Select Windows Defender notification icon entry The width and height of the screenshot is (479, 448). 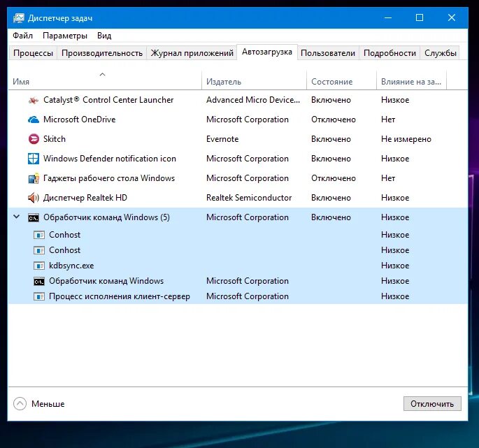click(110, 159)
